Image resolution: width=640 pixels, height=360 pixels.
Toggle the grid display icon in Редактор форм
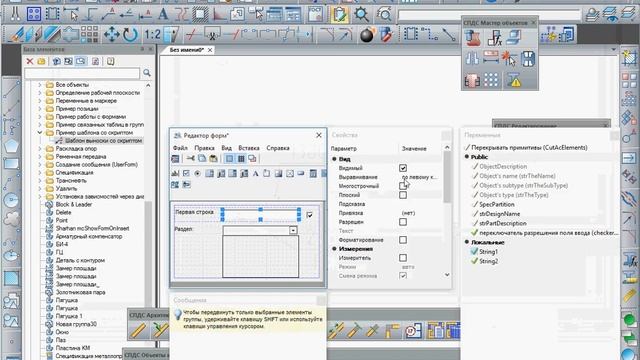(241, 158)
